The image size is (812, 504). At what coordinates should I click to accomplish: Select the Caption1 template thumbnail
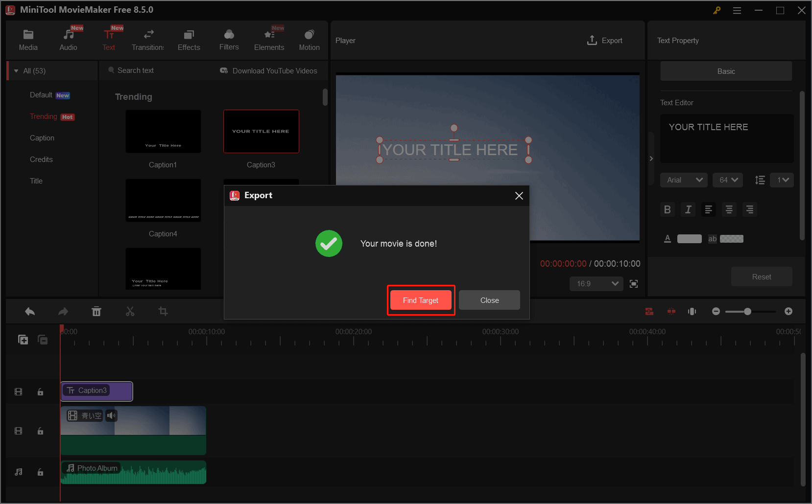coord(163,131)
